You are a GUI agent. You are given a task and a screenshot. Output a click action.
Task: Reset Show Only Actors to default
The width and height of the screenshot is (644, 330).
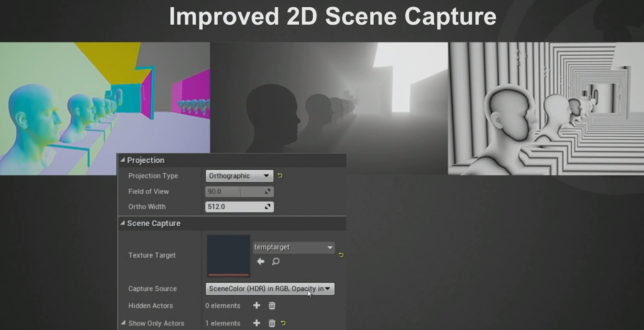click(x=283, y=323)
